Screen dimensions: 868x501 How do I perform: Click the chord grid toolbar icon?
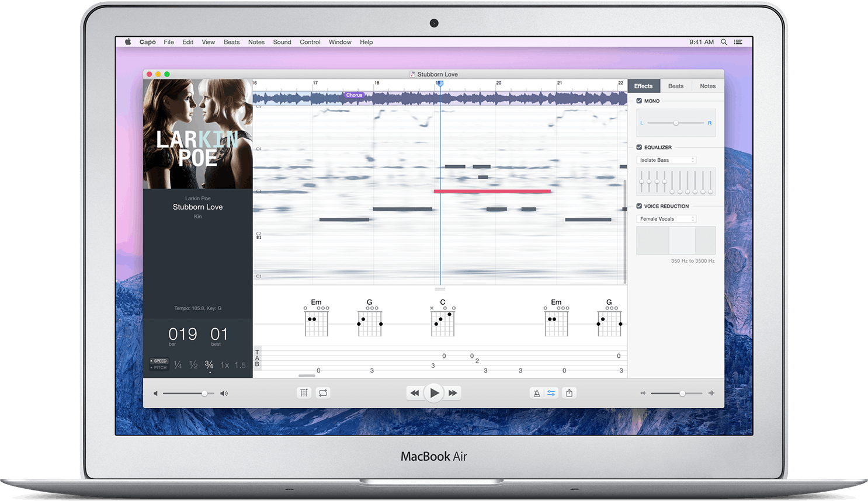pos(304,393)
